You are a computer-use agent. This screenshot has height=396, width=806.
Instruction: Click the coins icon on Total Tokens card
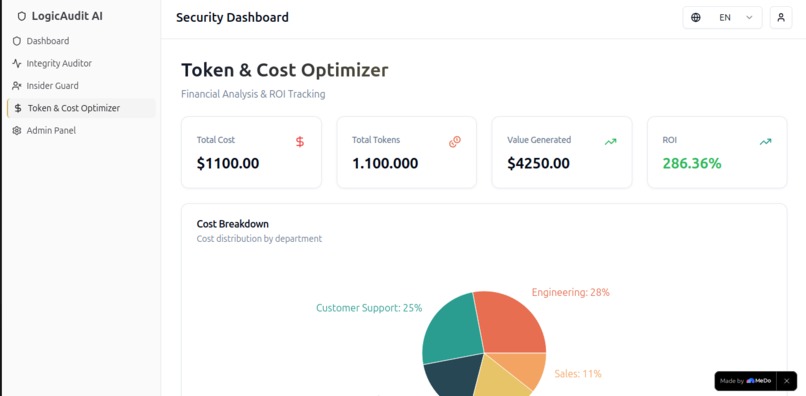point(455,142)
